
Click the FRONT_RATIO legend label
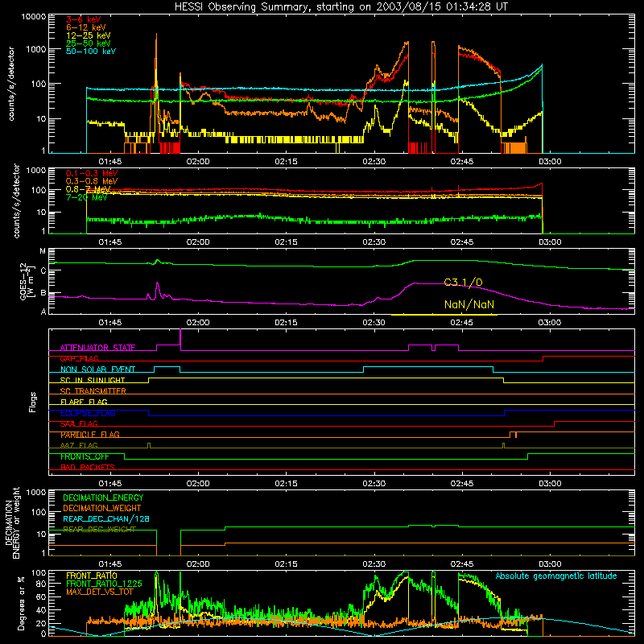click(92, 576)
